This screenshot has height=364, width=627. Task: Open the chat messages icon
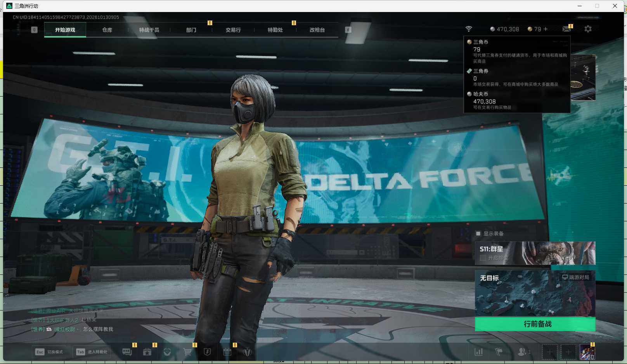pos(127,352)
